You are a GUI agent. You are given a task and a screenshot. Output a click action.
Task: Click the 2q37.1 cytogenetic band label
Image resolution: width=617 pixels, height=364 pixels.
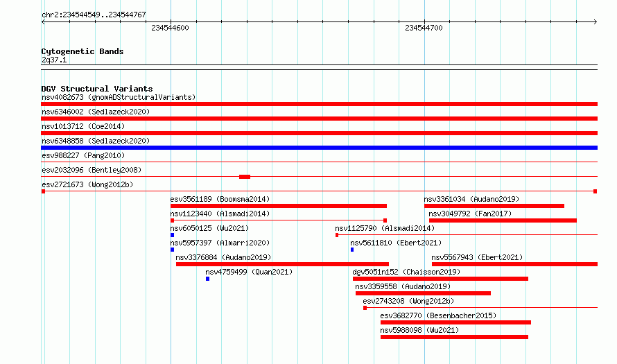pos(54,60)
